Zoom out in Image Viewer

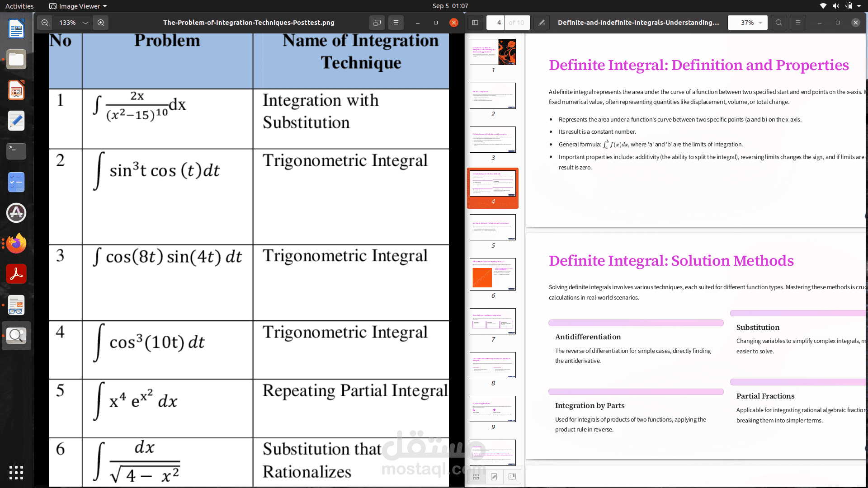click(x=45, y=23)
